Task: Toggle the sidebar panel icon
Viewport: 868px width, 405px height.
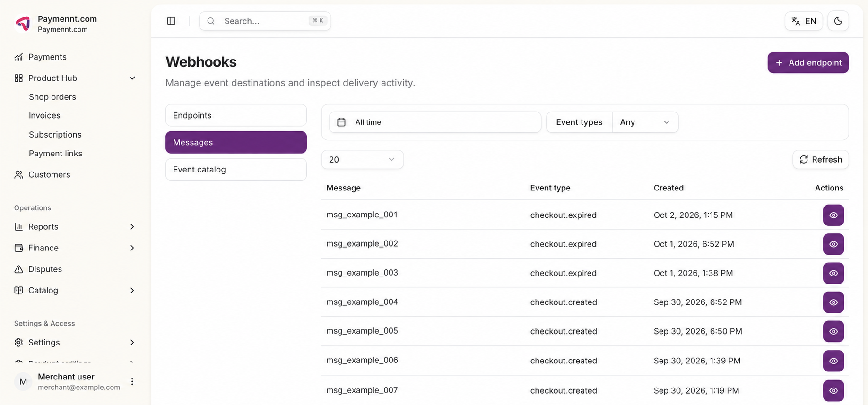Action: [x=171, y=21]
